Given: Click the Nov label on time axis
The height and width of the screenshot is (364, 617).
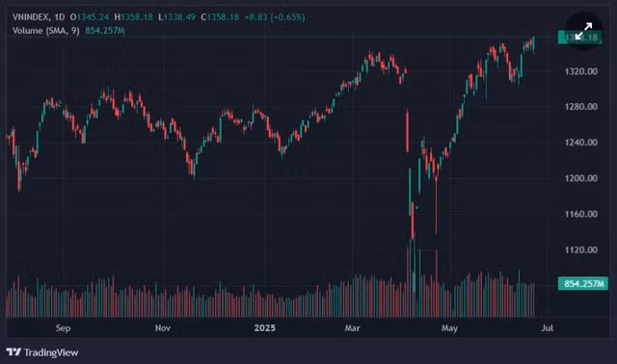Looking at the screenshot, I should click(163, 327).
